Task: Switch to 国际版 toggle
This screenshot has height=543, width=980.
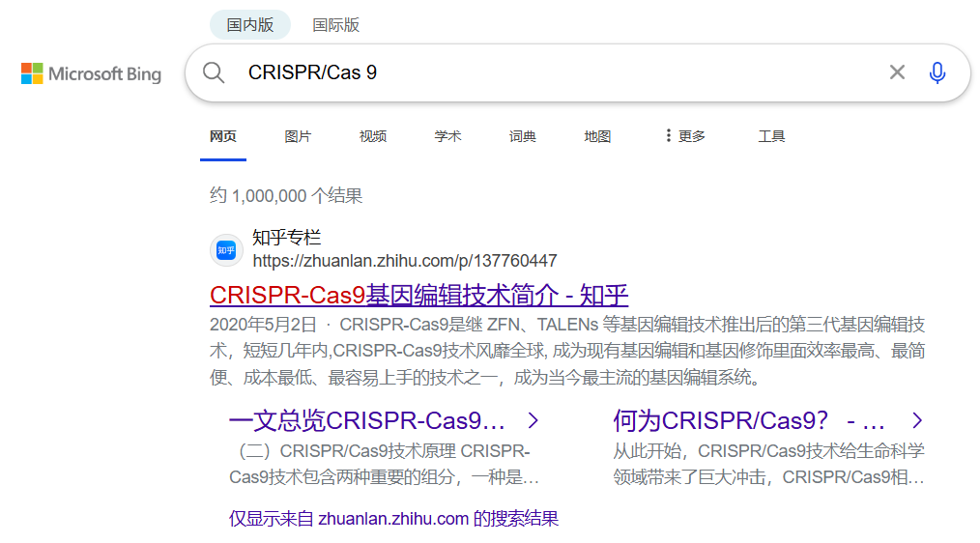Action: (335, 25)
